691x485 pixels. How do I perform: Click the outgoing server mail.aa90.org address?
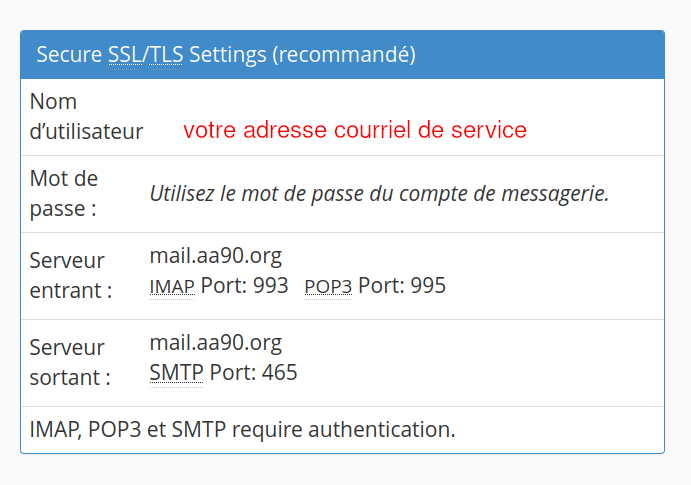[216, 343]
